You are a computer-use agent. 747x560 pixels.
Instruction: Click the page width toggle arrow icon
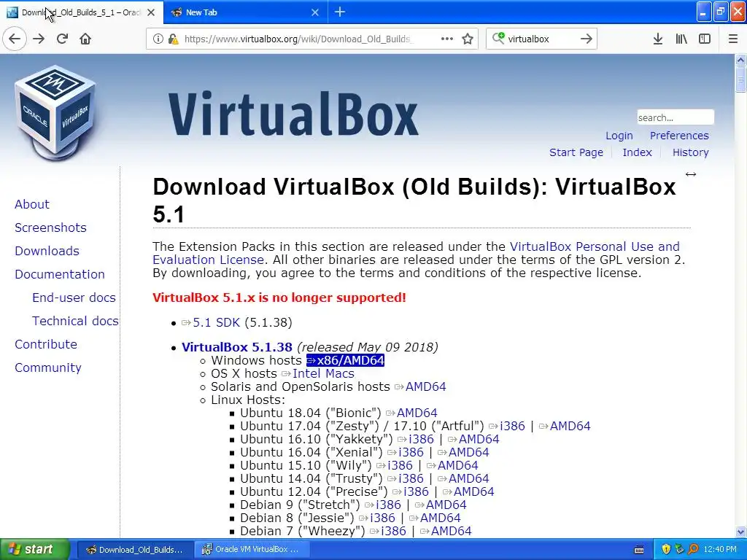tap(691, 174)
